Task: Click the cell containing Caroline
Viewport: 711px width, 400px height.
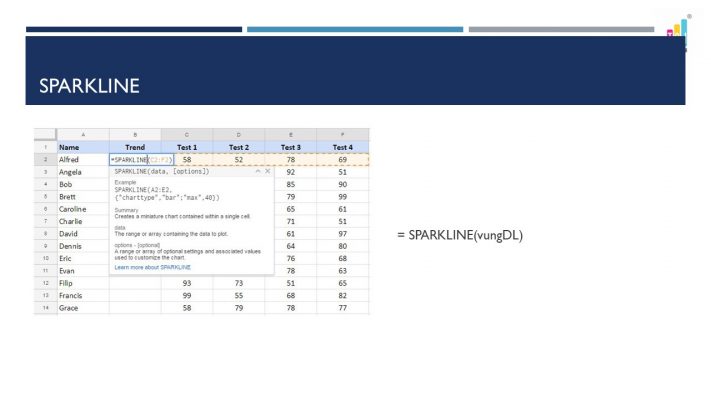Action: pyautogui.click(x=82, y=209)
